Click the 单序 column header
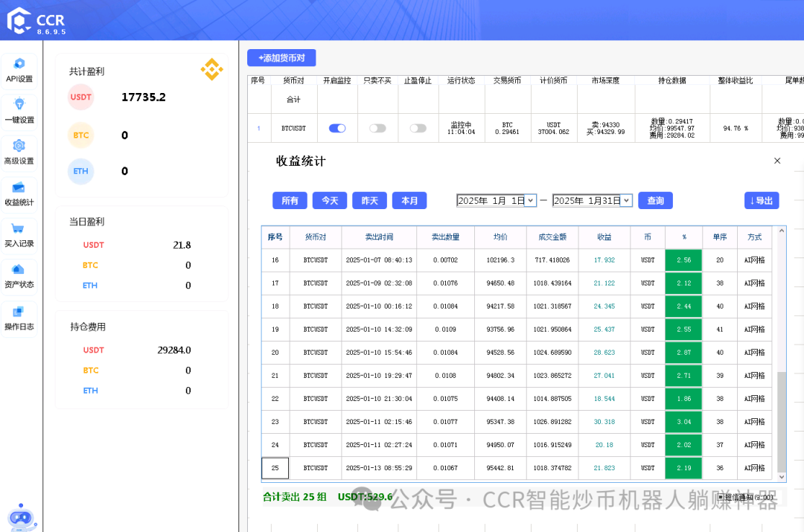804x532 pixels. [x=719, y=237]
